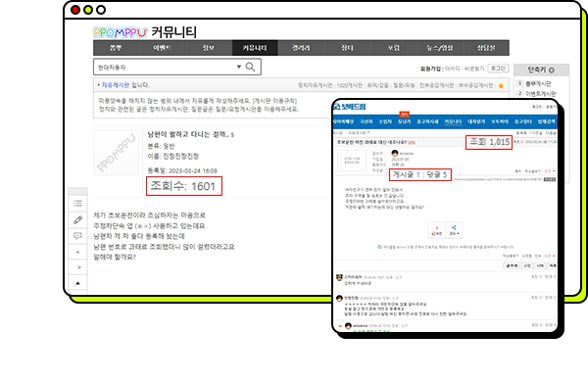Click the author name 징징징징징징

(181, 157)
